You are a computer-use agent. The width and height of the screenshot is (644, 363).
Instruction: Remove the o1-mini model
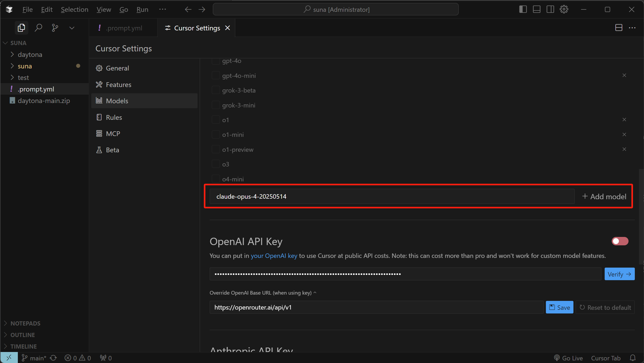tap(624, 134)
